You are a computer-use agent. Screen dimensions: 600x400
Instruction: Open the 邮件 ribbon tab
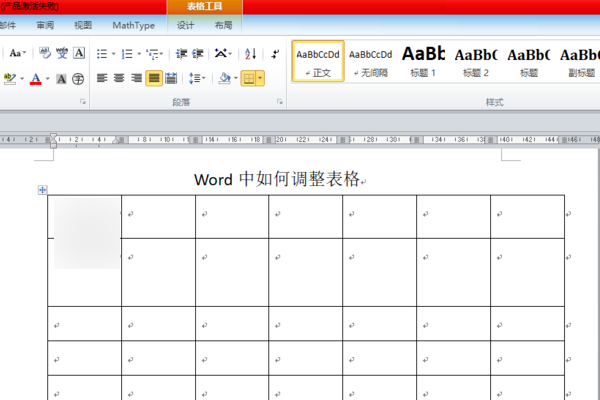8,25
